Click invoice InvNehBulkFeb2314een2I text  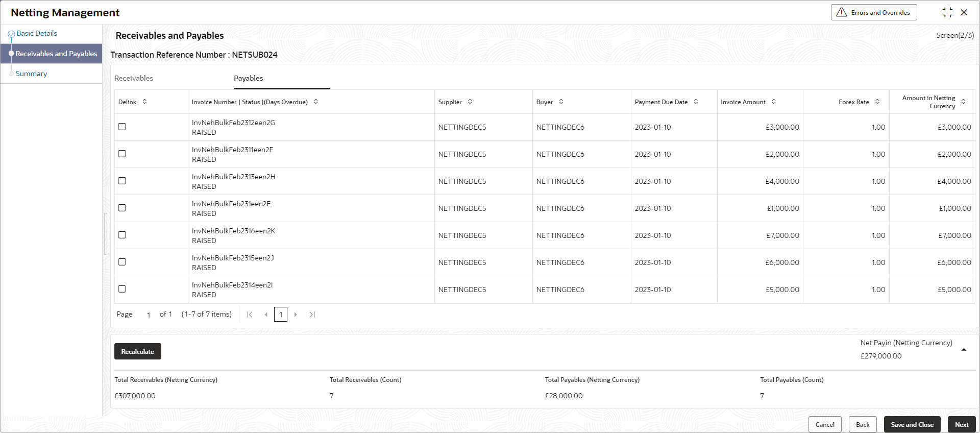point(232,285)
